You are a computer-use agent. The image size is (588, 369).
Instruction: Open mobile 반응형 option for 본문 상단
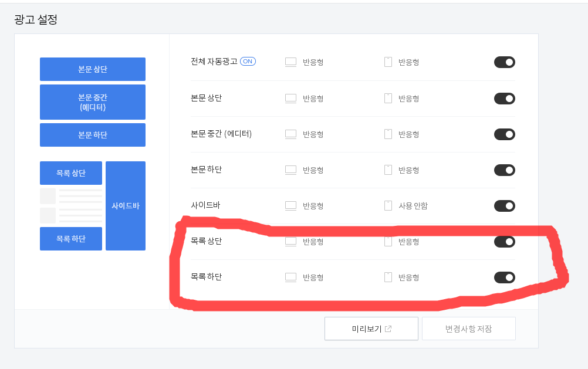[x=409, y=99]
